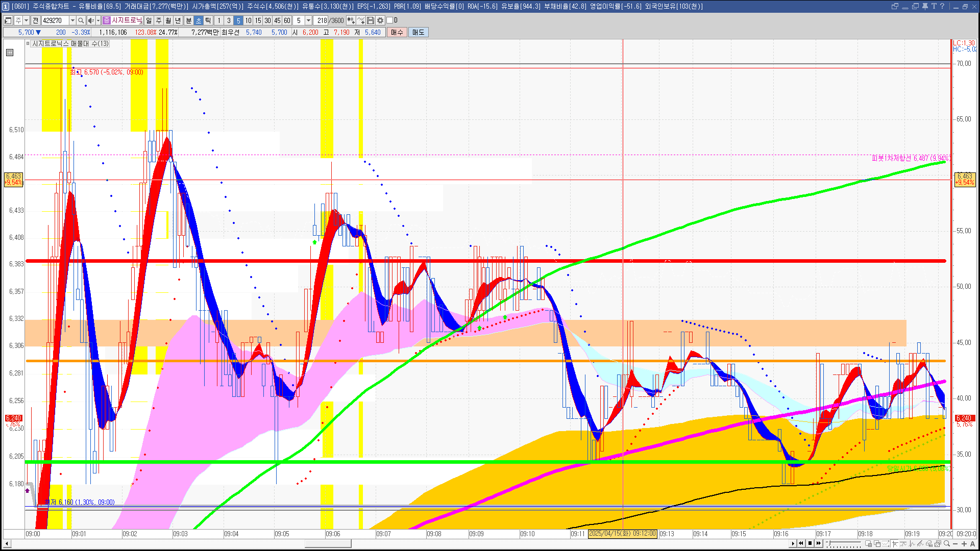The height and width of the screenshot is (551, 980).
Task: Click the save chart floppy icon
Action: point(371,20)
